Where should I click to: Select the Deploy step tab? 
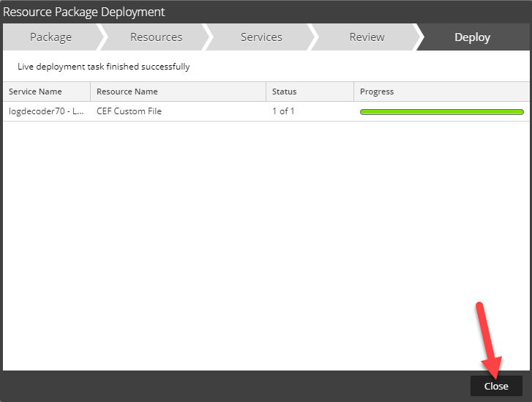[472, 37]
